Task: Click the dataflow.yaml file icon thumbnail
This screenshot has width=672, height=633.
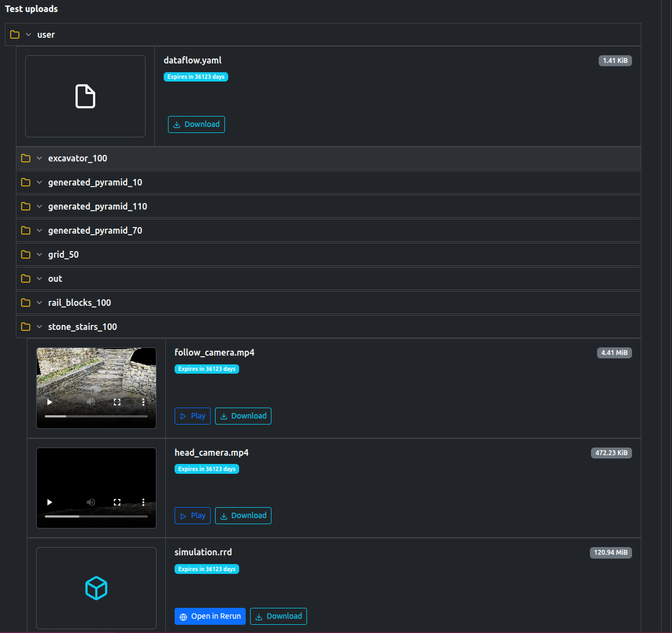Action: pyautogui.click(x=85, y=96)
